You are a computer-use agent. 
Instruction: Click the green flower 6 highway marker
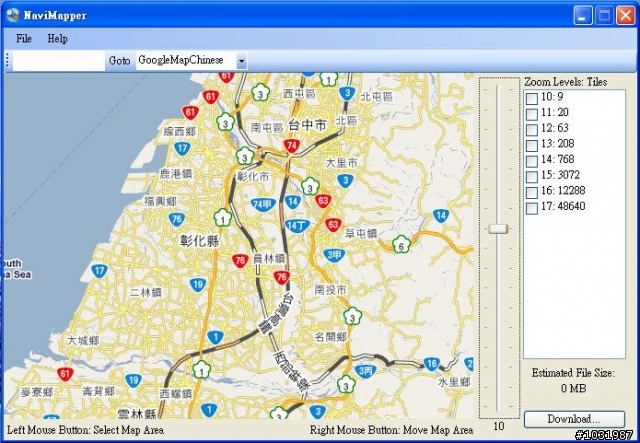pos(401,245)
